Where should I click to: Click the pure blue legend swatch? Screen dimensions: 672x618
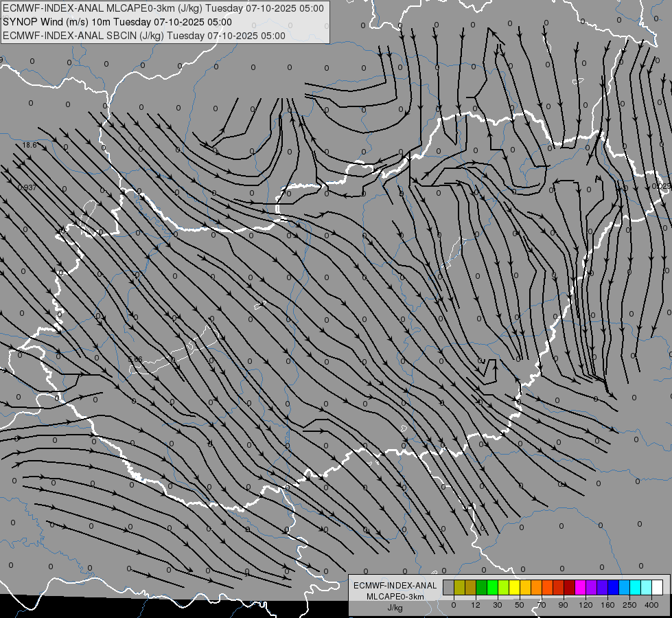pos(614,587)
